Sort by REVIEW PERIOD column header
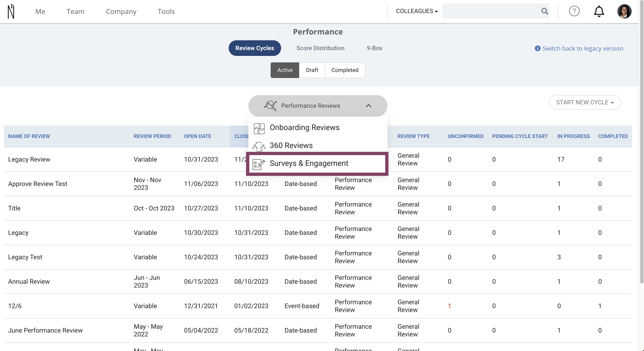The height and width of the screenshot is (351, 644). pos(152,136)
